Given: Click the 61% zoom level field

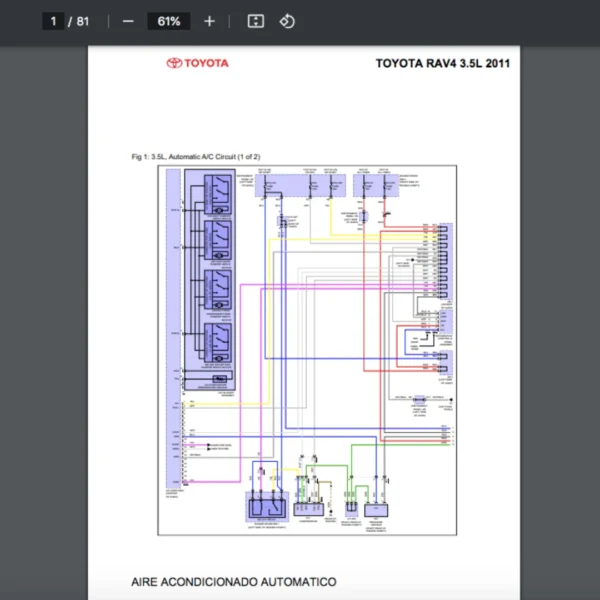Looking at the screenshot, I should click(168, 21).
